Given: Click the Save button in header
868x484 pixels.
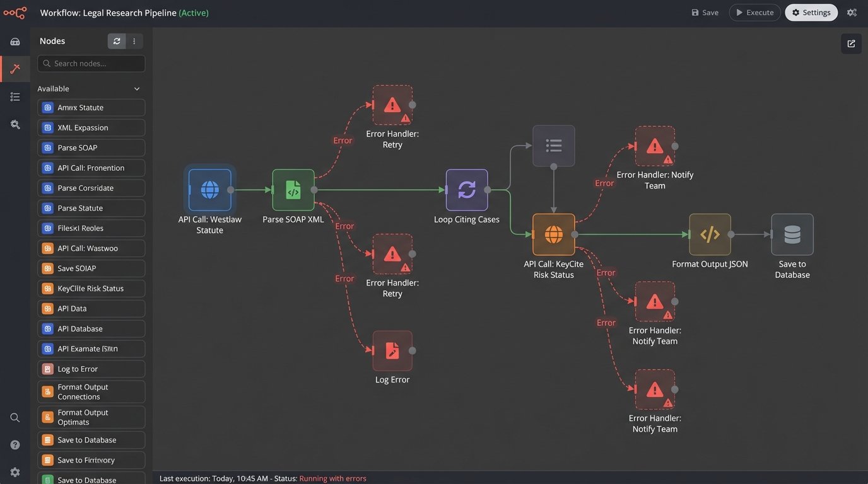Looking at the screenshot, I should tap(705, 13).
